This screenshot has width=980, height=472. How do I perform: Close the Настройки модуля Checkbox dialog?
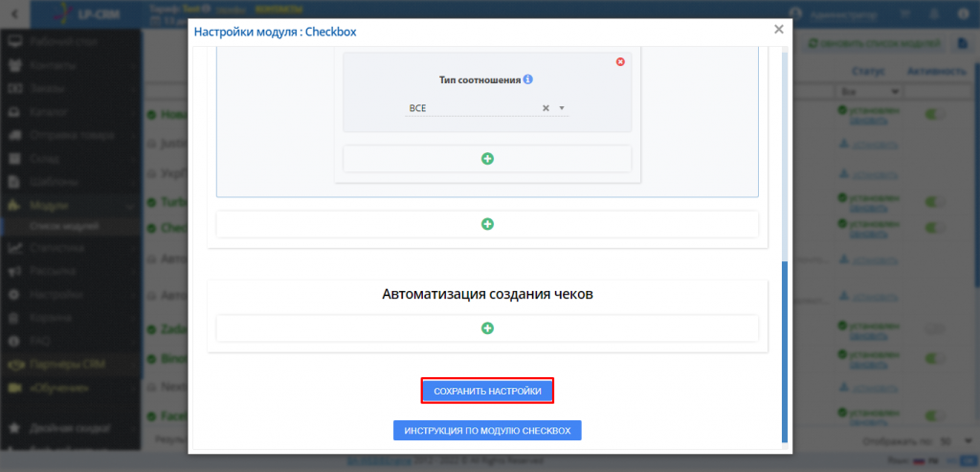point(779,30)
